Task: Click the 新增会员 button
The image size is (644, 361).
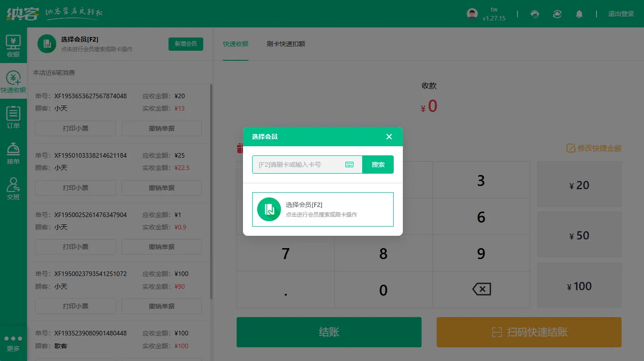Action: click(x=185, y=44)
